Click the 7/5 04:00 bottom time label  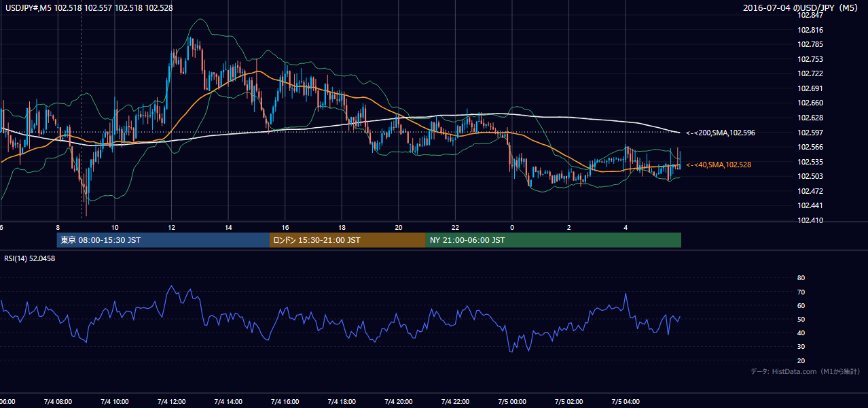pyautogui.click(x=625, y=401)
